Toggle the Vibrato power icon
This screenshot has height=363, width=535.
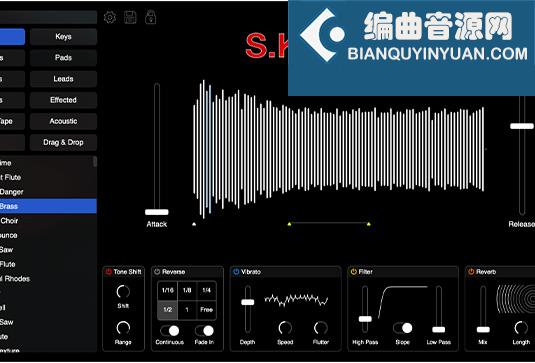[x=236, y=272]
